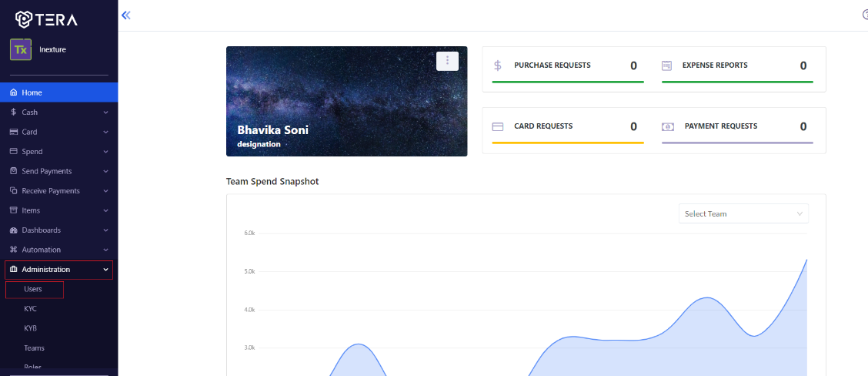
Task: Click Team Spend Snapshot heading
Action: coord(272,181)
